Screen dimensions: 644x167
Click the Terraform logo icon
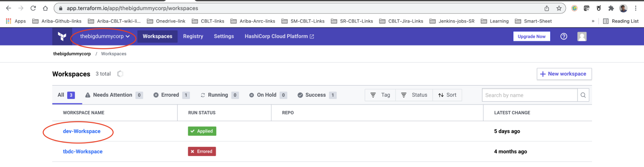[62, 36]
